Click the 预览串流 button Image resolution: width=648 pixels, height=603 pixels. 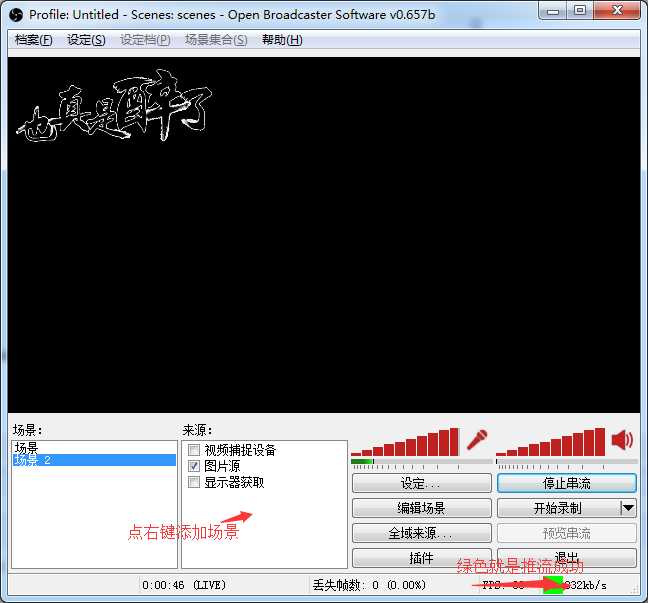[x=567, y=533]
